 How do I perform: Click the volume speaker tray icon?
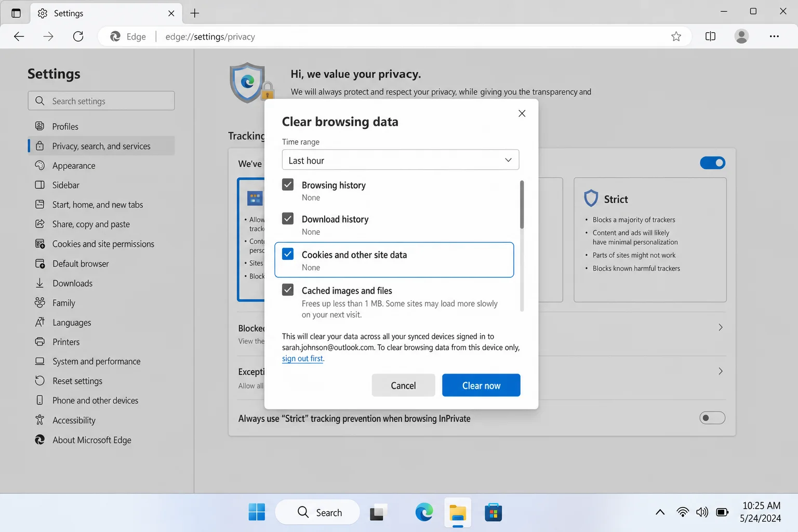(x=702, y=512)
